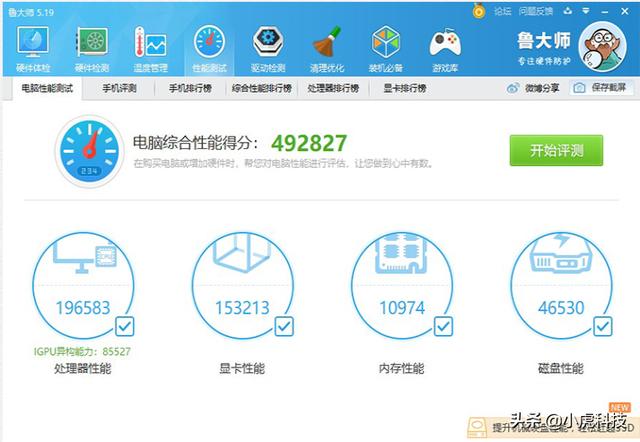
Task: Click the overall score 492827
Action: [x=309, y=143]
